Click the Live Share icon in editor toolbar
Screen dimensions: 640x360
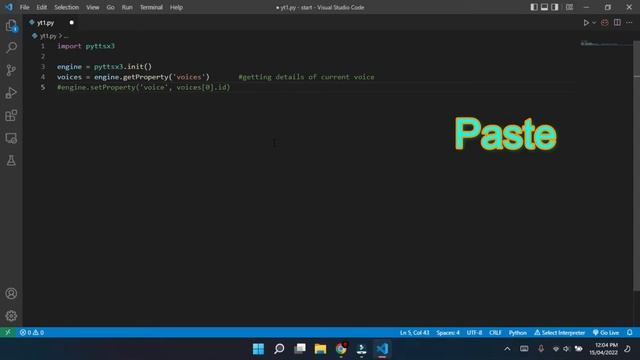tap(605, 23)
